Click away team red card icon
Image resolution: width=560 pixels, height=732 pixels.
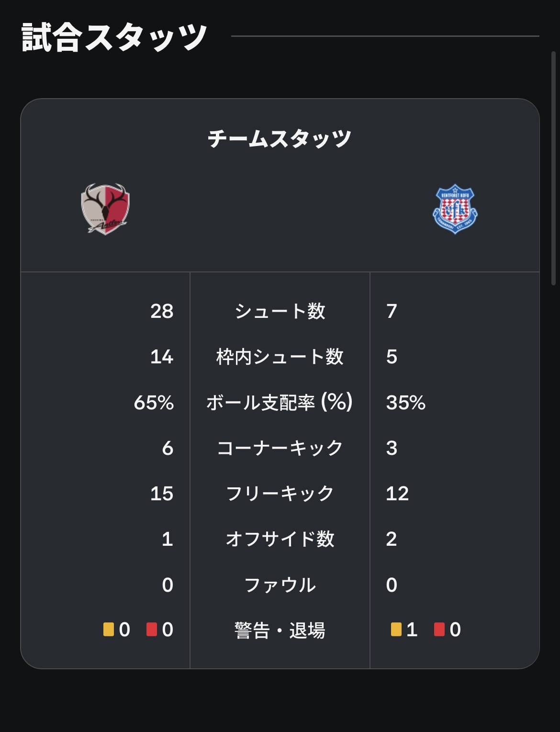tap(439, 629)
